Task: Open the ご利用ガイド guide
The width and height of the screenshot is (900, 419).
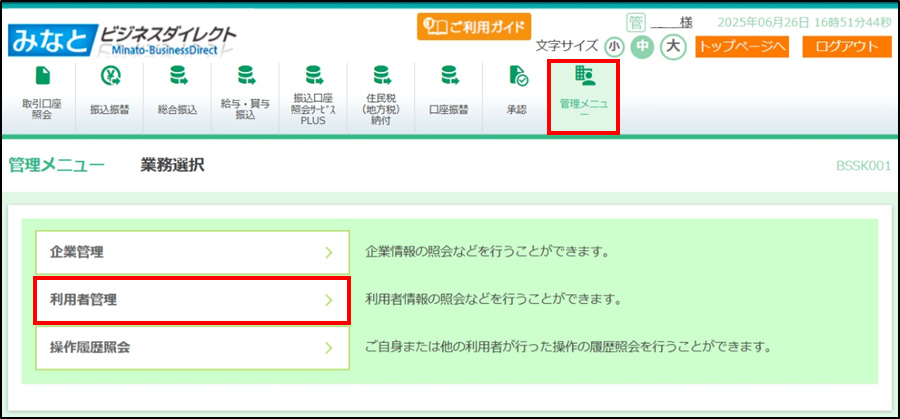Action: coord(474,26)
